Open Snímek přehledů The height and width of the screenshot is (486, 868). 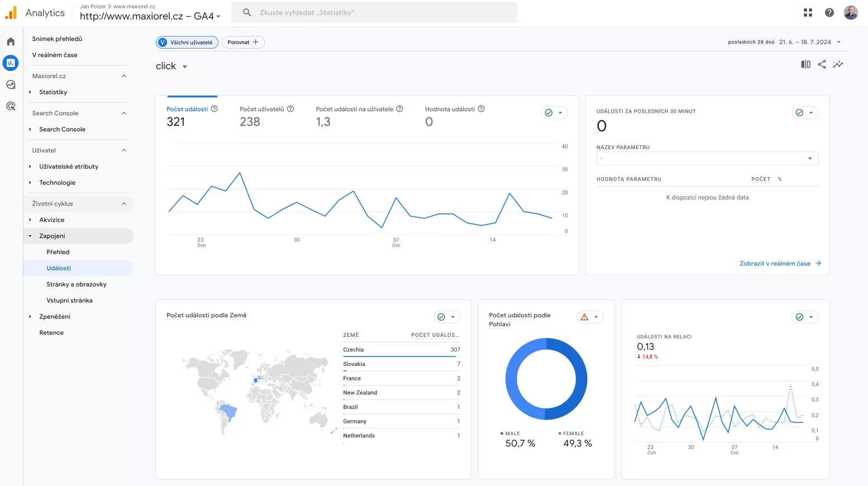(x=57, y=39)
